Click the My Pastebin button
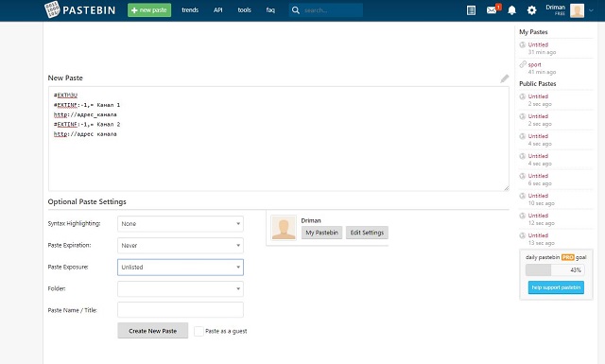This screenshot has height=364, width=605. (x=321, y=233)
